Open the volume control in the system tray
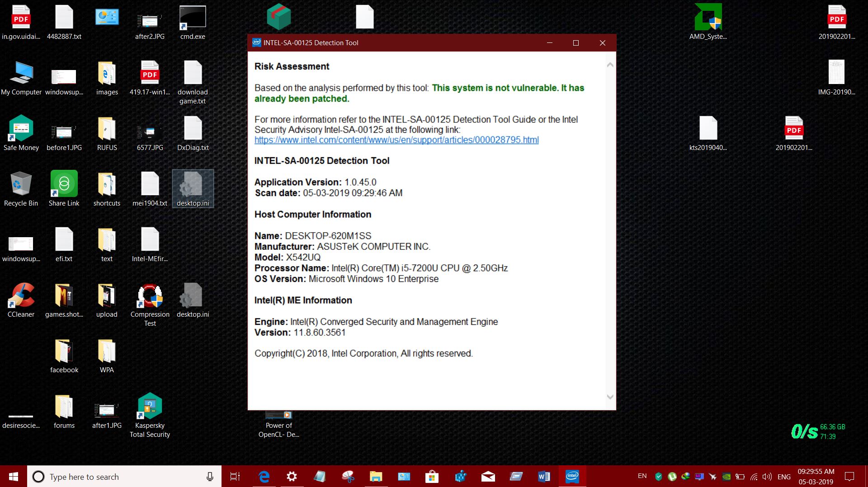Image resolution: width=868 pixels, height=487 pixels. pyautogui.click(x=767, y=476)
